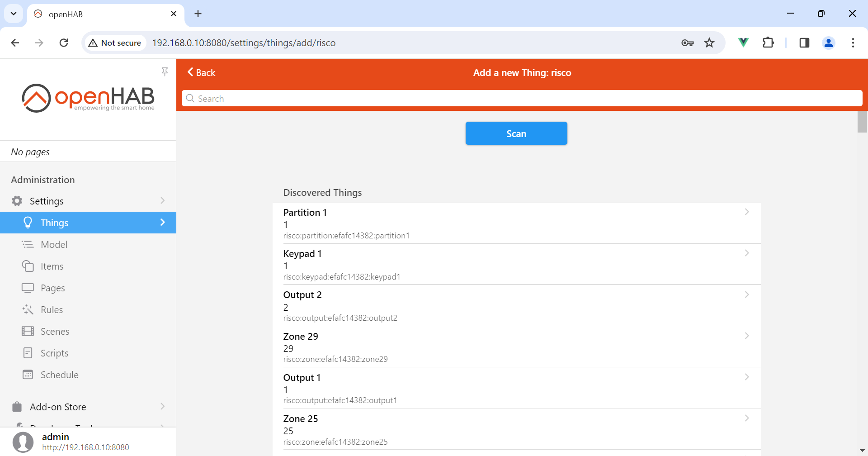Pin the sidebar with the pin icon
This screenshot has width=868, height=456.
[x=165, y=71]
